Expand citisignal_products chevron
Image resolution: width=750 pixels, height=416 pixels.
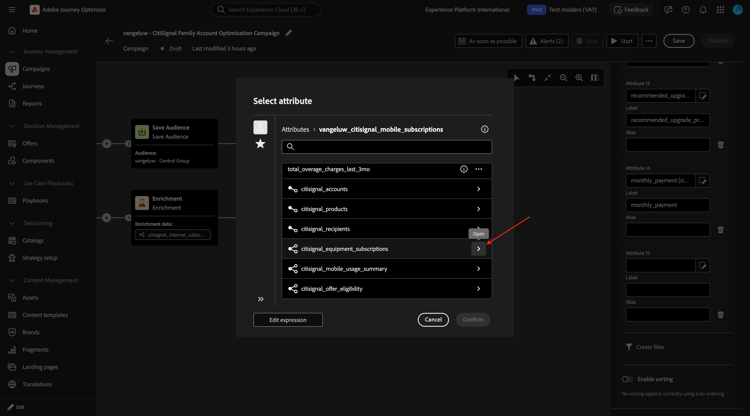[478, 209]
